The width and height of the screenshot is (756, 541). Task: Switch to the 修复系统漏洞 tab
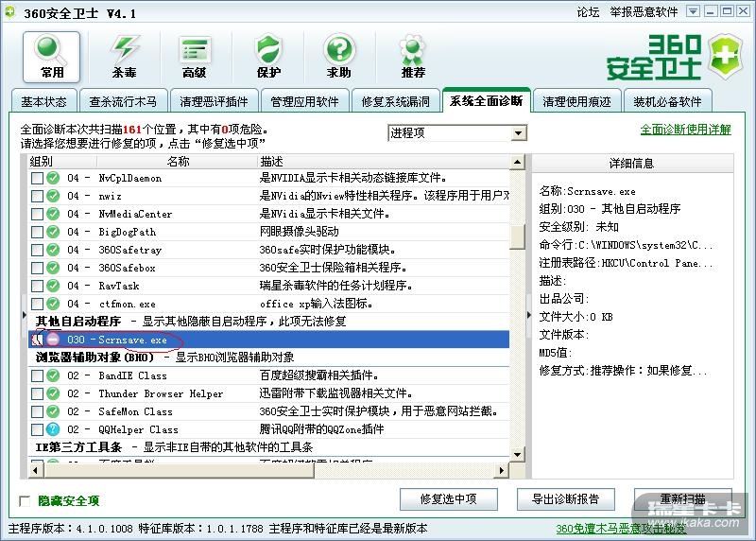click(396, 101)
